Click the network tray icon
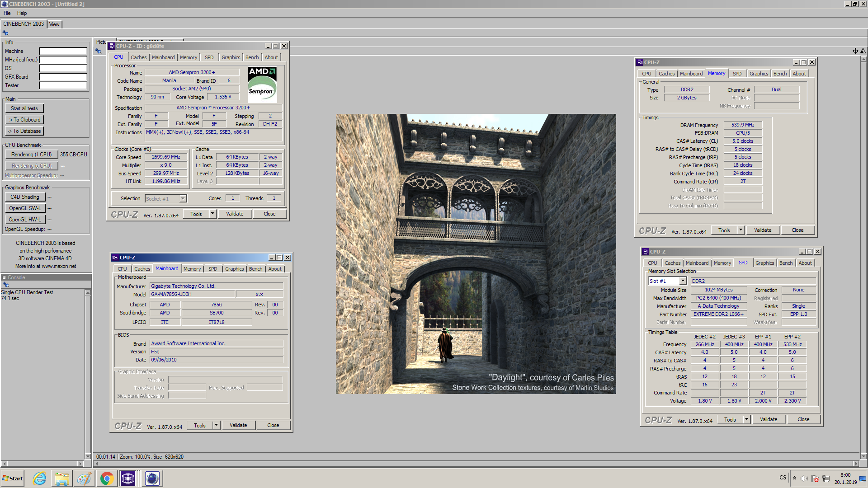This screenshot has width=868, height=488. (826, 479)
